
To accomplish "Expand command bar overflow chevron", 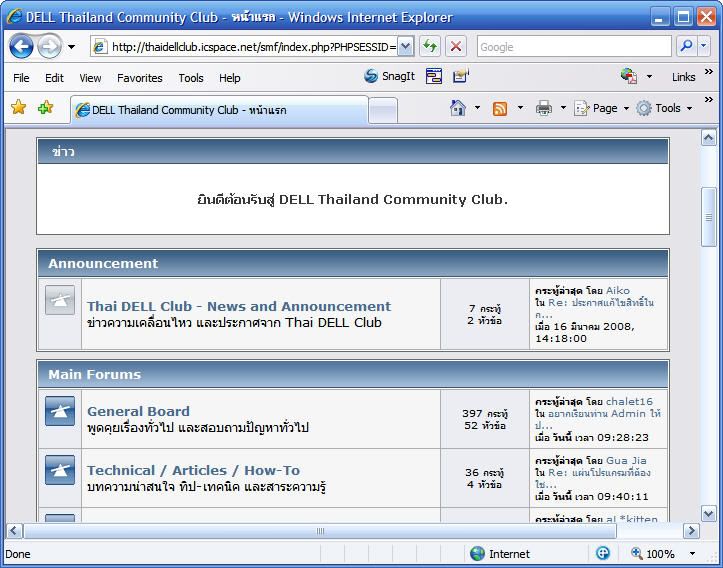I will (x=709, y=100).
